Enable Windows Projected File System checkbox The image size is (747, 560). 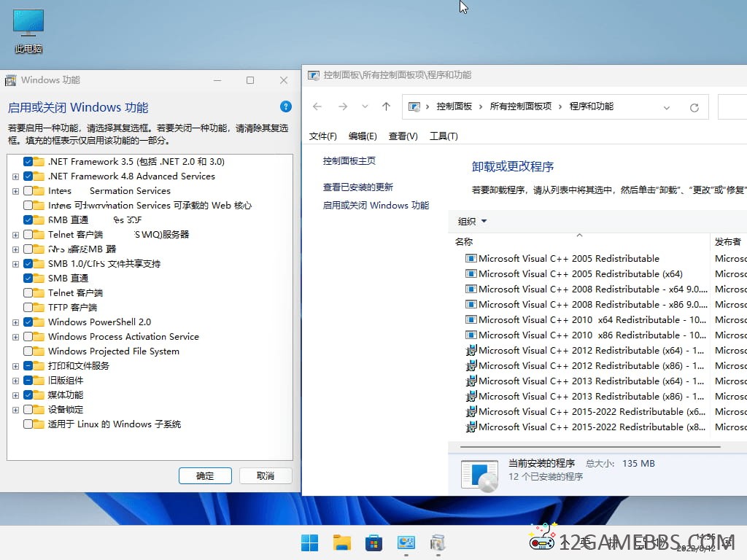pyautogui.click(x=28, y=351)
